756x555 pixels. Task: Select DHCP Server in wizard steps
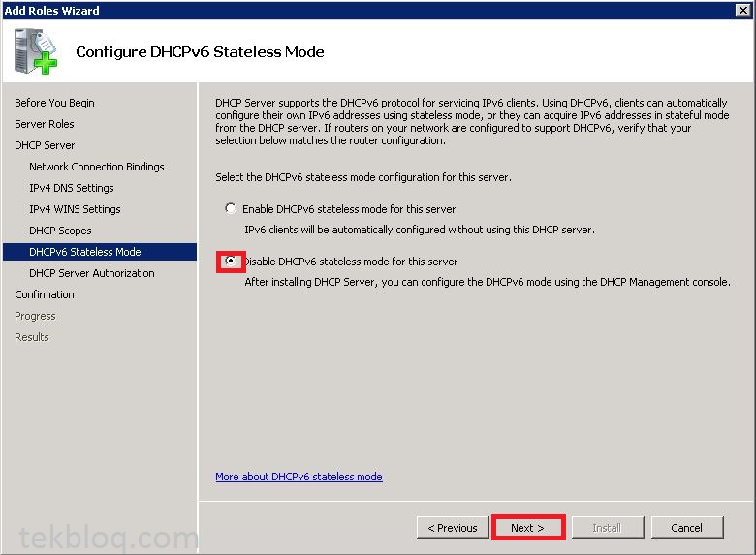click(45, 145)
